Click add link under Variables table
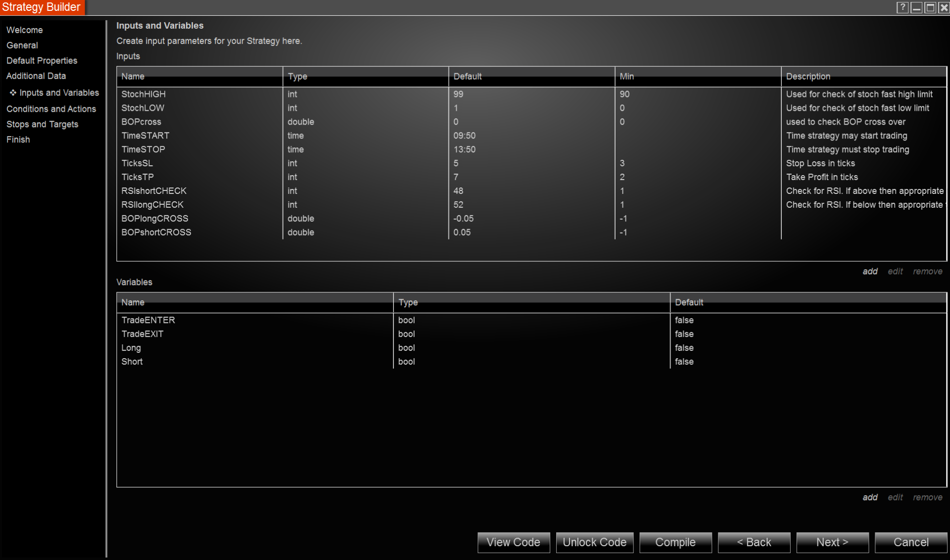This screenshot has height=560, width=950. (870, 497)
